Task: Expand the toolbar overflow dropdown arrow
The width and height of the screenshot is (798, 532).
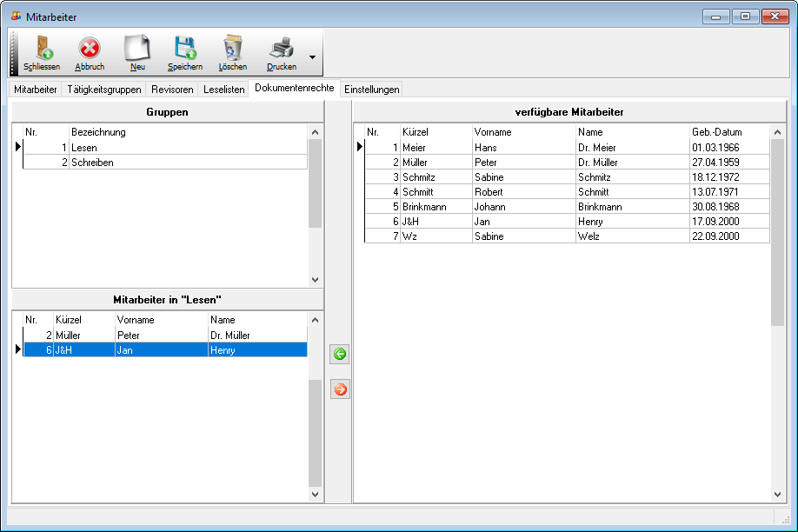Action: [312, 58]
